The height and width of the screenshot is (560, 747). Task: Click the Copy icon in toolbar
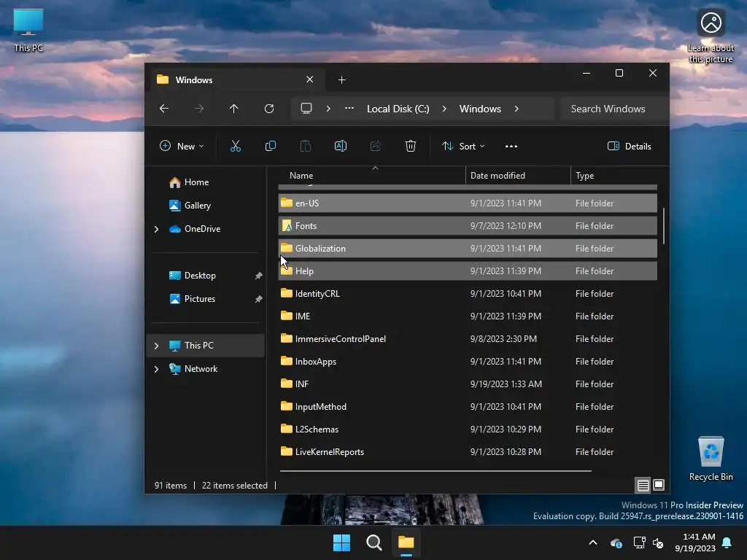270,146
